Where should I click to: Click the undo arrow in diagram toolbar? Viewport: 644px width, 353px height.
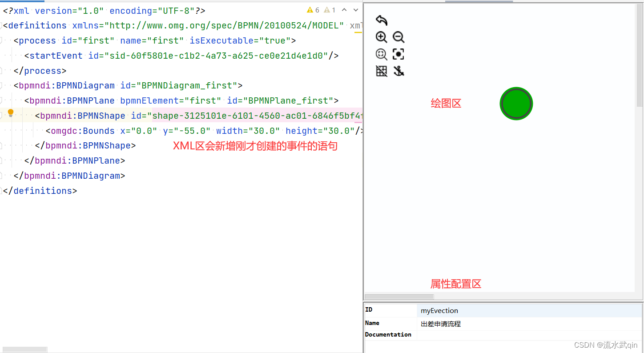[x=382, y=20]
